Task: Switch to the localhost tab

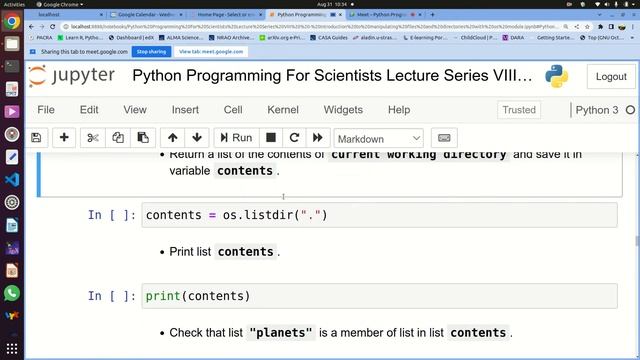Action: pos(65,15)
